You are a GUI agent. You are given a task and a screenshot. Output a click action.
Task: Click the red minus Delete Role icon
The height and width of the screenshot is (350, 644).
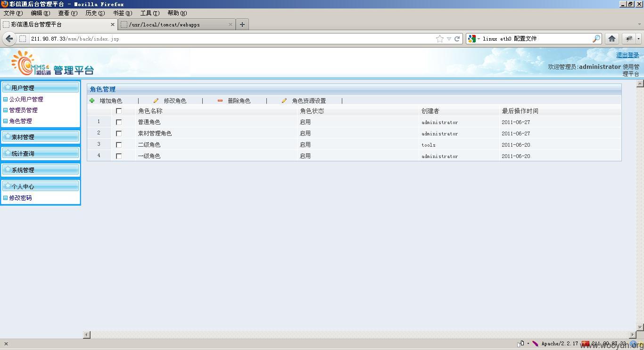220,100
